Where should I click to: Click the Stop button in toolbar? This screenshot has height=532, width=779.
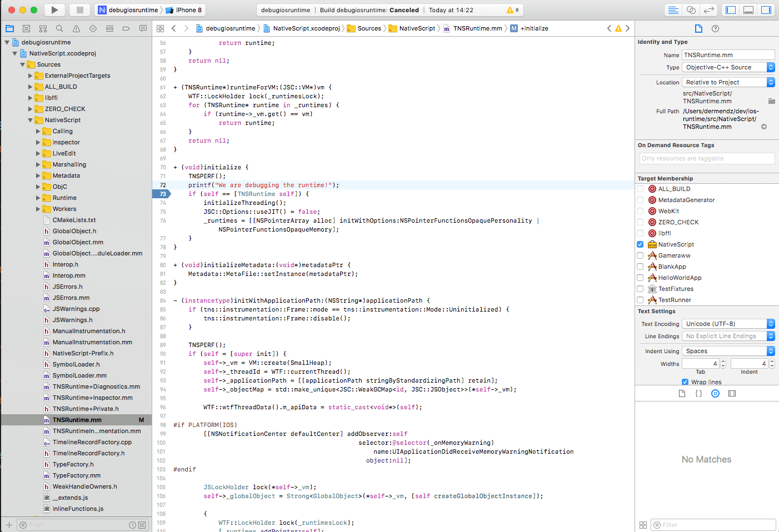(x=80, y=10)
